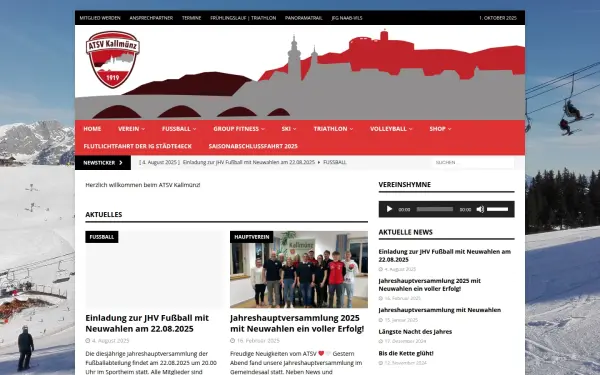Open article headline Jahreshauptversammlung 2025 voller Erfolg

pos(297,323)
